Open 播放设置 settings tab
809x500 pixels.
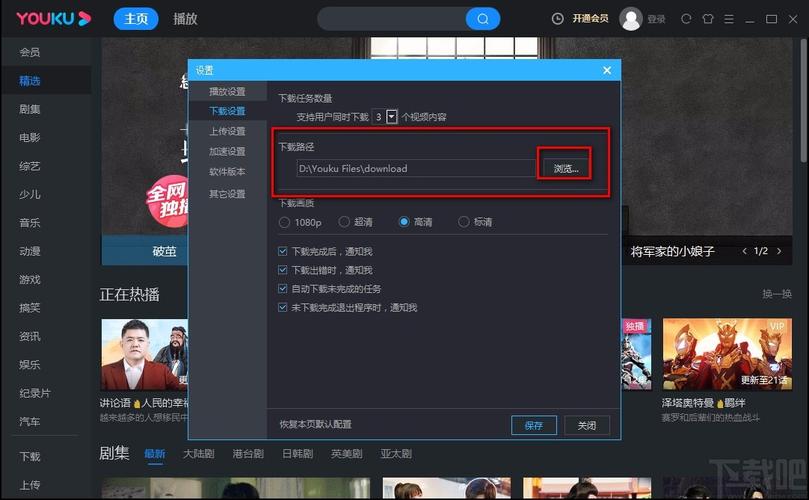(228, 91)
